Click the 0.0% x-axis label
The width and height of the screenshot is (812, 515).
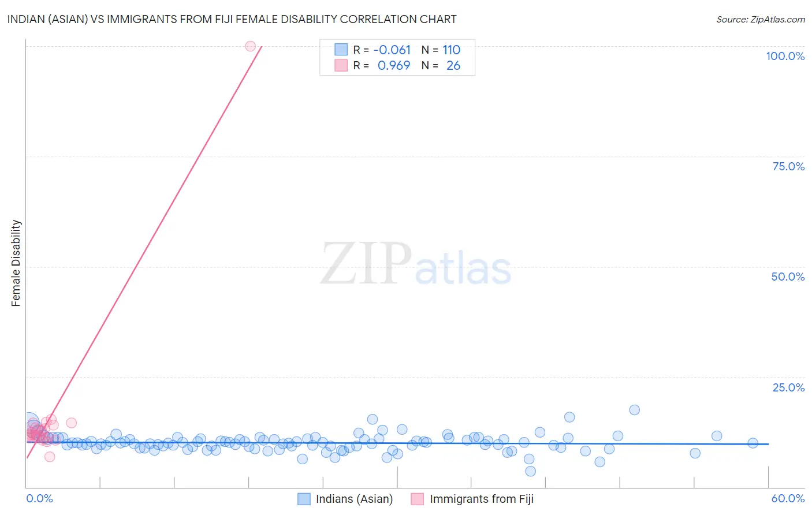pyautogui.click(x=39, y=498)
